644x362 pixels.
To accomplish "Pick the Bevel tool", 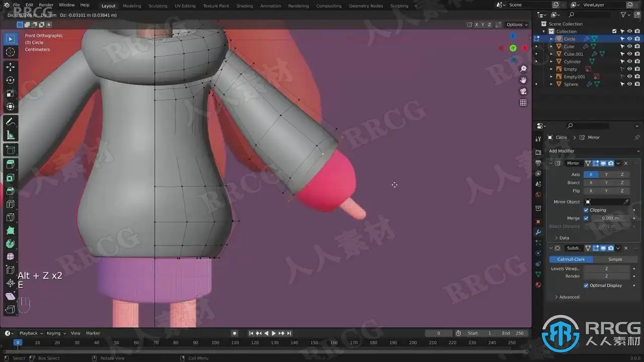I will 11,191.
